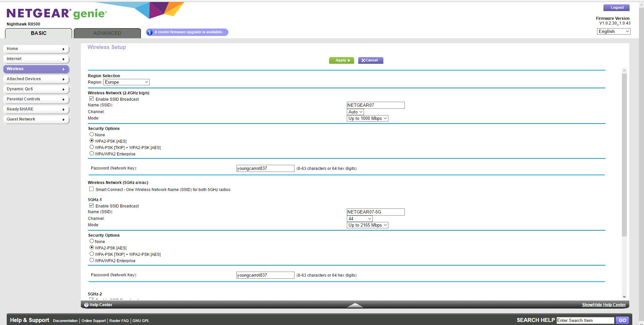The width and height of the screenshot is (644, 325).
Task: Click the arrow icon beside Guest Network
Action: tap(63, 120)
